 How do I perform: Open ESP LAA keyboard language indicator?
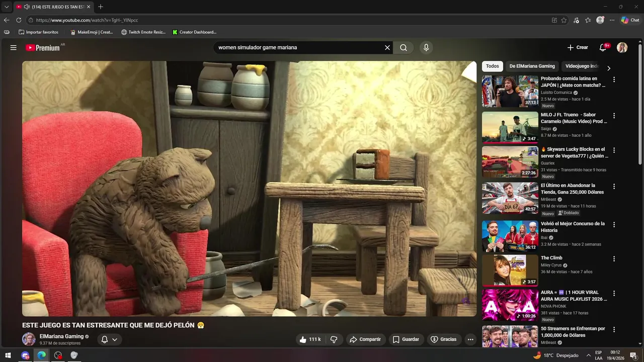(599, 355)
